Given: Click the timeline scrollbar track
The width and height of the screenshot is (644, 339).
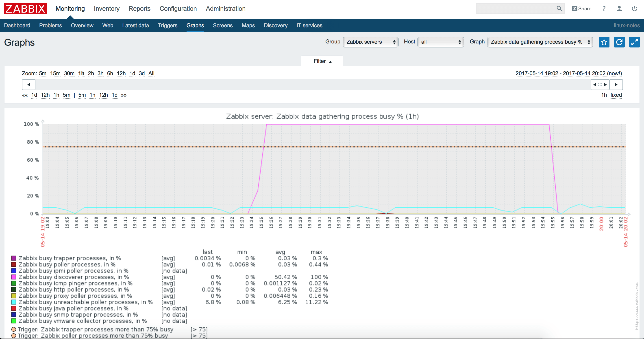Looking at the screenshot, I should pos(313,85).
